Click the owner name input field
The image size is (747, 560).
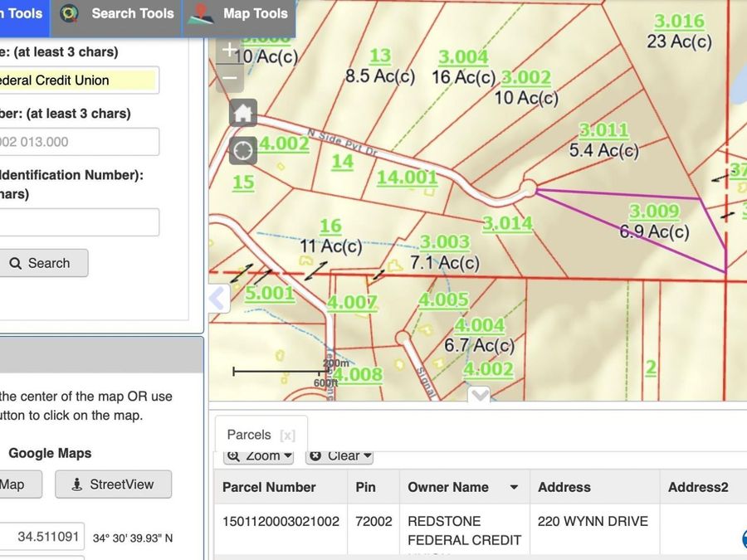tap(79, 80)
